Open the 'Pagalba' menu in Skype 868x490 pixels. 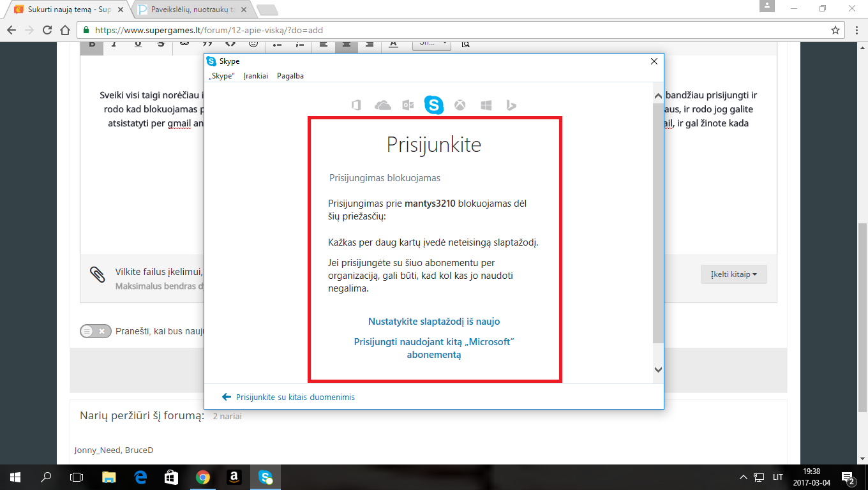point(290,76)
